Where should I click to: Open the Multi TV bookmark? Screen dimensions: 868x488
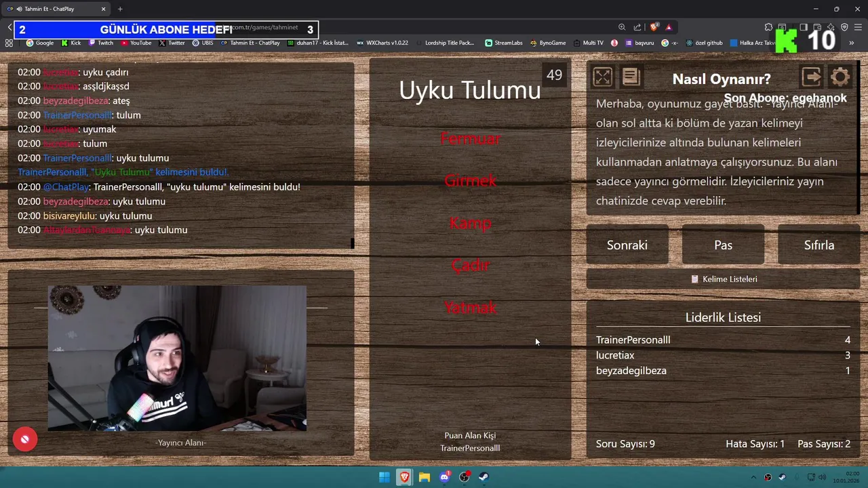click(588, 43)
